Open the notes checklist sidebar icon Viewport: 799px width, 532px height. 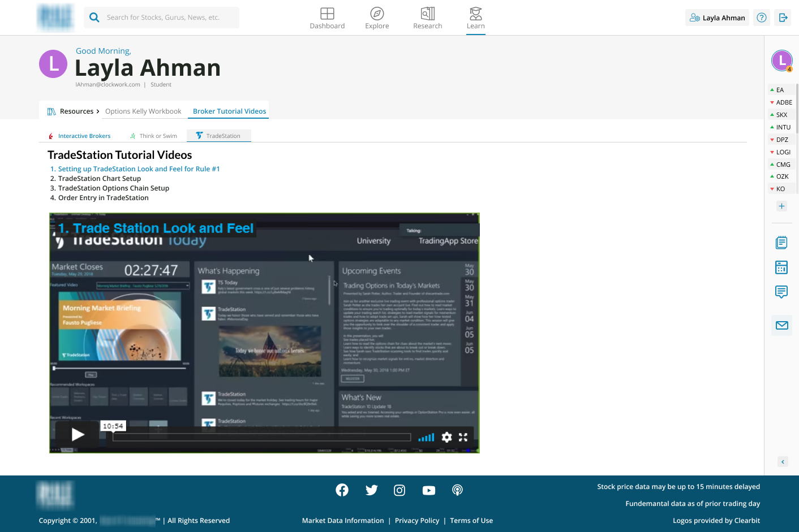pyautogui.click(x=781, y=243)
